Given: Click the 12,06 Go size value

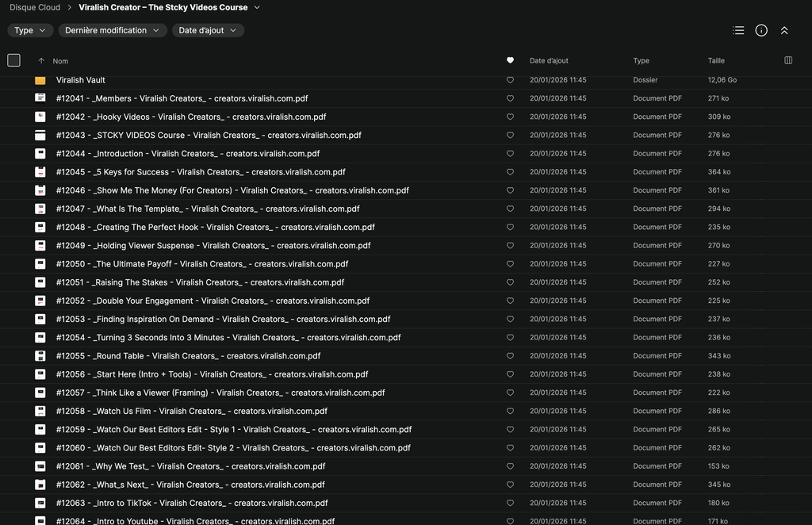Looking at the screenshot, I should click(722, 80).
